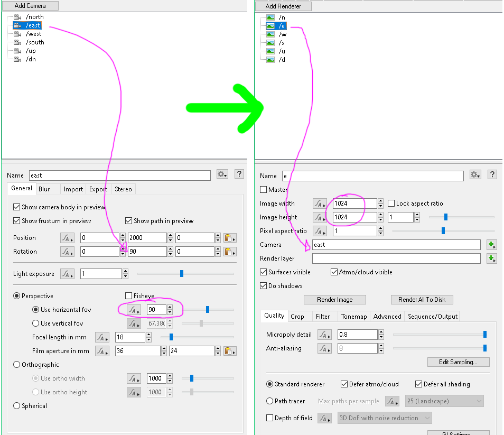The width and height of the screenshot is (504, 435).
Task: Open the Sequence/Output tab
Action: [432, 317]
